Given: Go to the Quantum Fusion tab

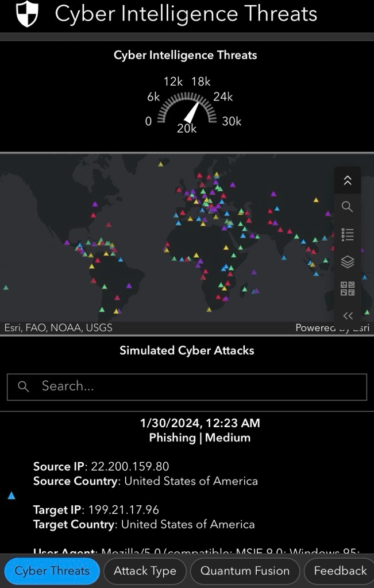Looking at the screenshot, I should point(245,571).
